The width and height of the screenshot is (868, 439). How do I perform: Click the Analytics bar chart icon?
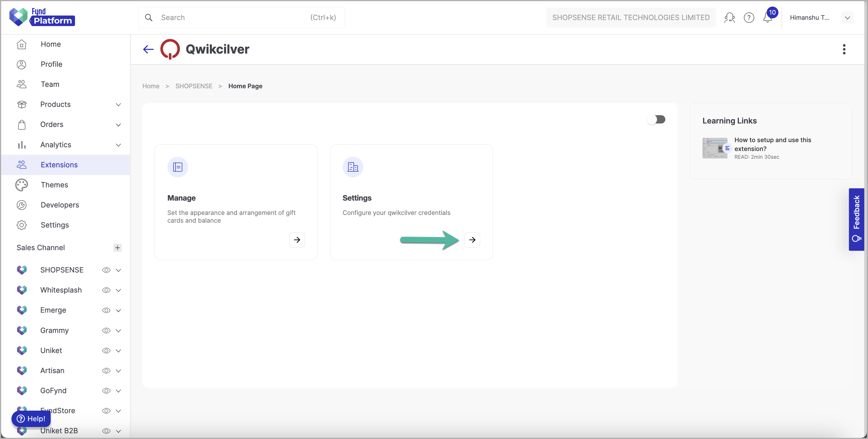tap(21, 145)
